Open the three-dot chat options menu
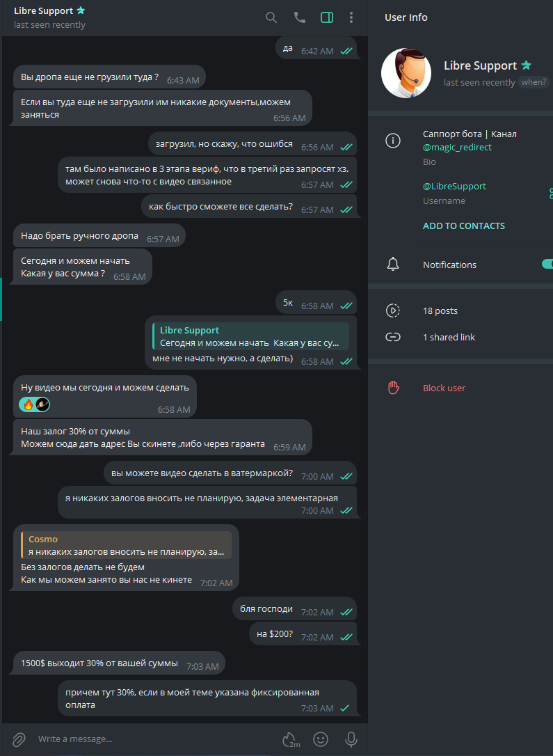This screenshot has height=756, width=553. [351, 17]
